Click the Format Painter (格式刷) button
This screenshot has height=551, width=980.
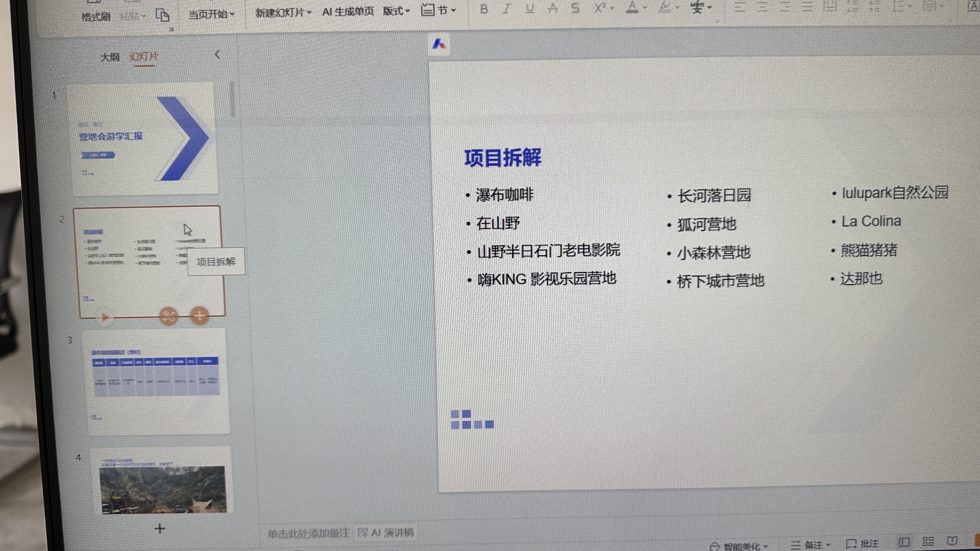pyautogui.click(x=96, y=17)
